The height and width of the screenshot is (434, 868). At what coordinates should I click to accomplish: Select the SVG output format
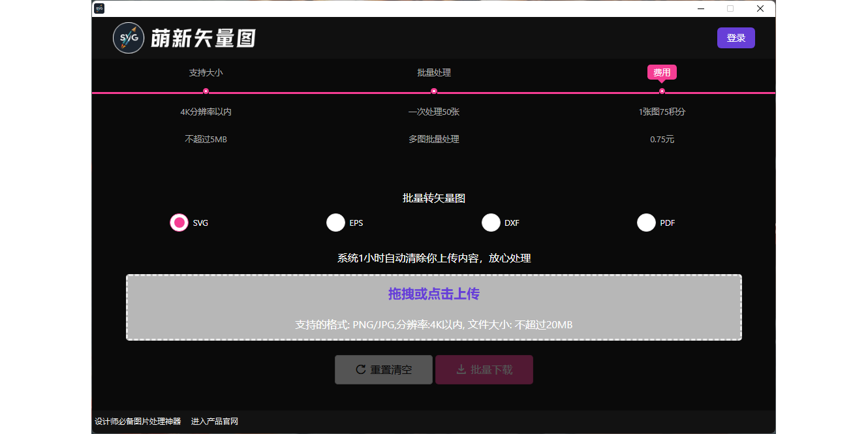coord(179,222)
